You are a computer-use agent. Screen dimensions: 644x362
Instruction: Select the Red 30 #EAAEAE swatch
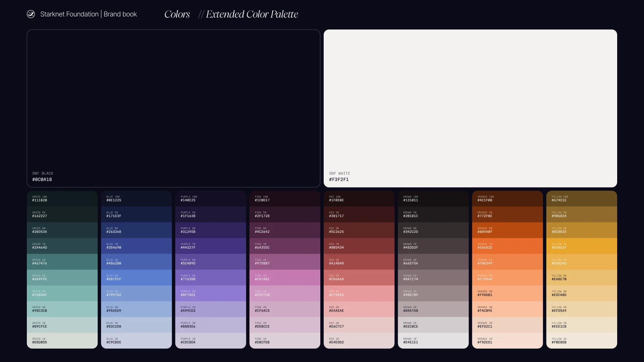pos(359,309)
